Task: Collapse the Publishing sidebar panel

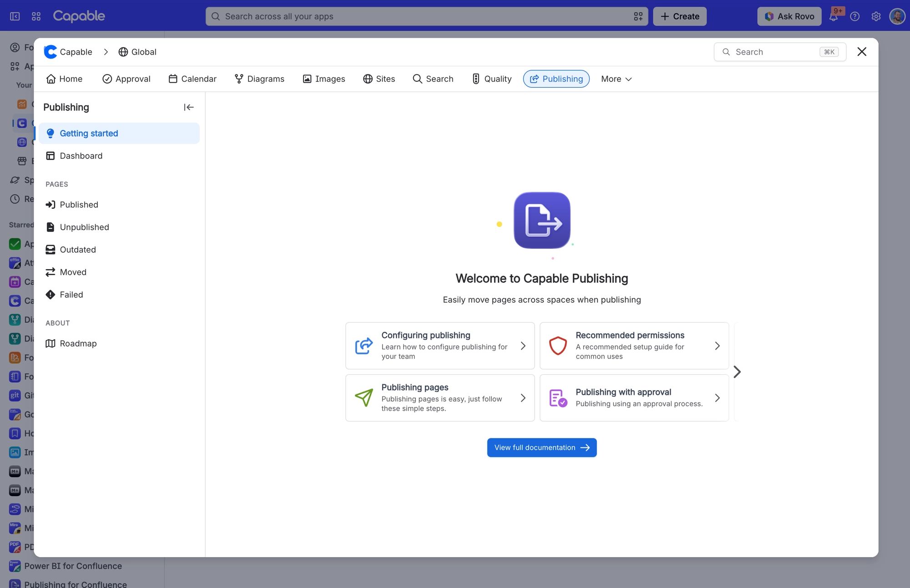Action: (x=189, y=107)
